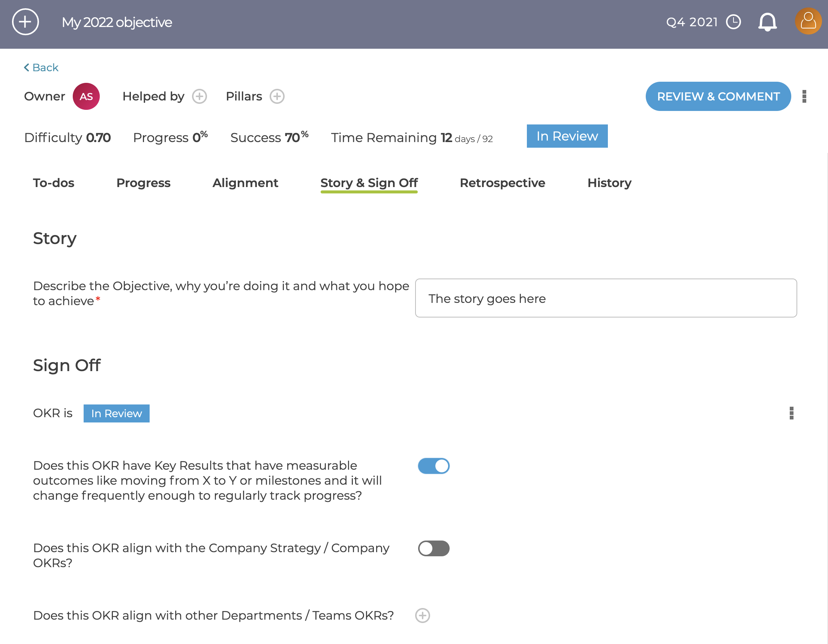Screen dimensions: 828x644
Task: Disable the measurable Key Results toggle
Action: point(434,466)
